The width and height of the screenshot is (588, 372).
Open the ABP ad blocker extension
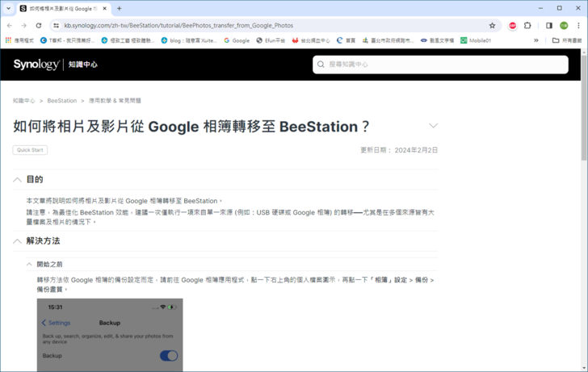(x=513, y=26)
